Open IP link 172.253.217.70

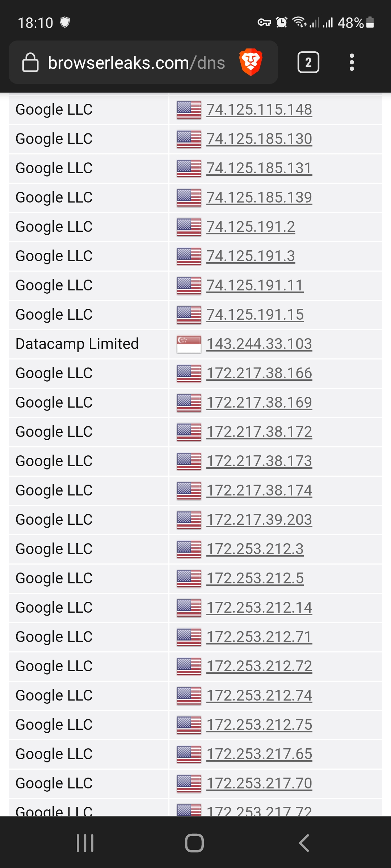click(259, 783)
